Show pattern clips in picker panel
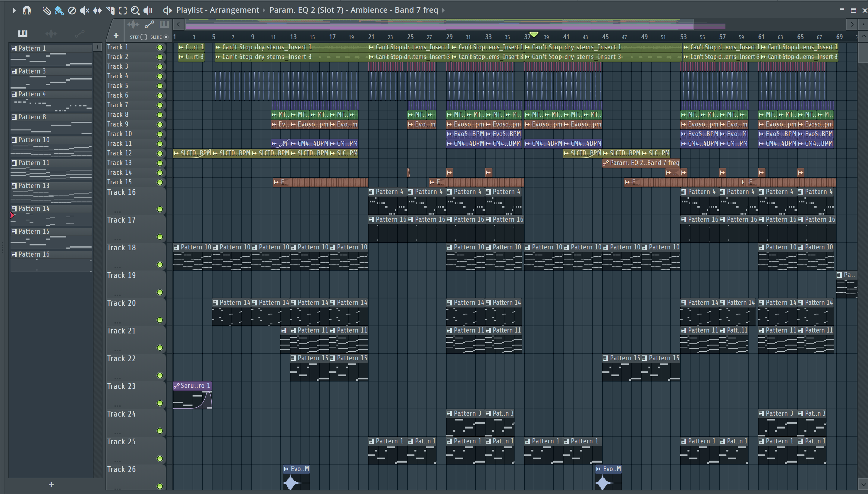The height and width of the screenshot is (494, 868). (23, 33)
